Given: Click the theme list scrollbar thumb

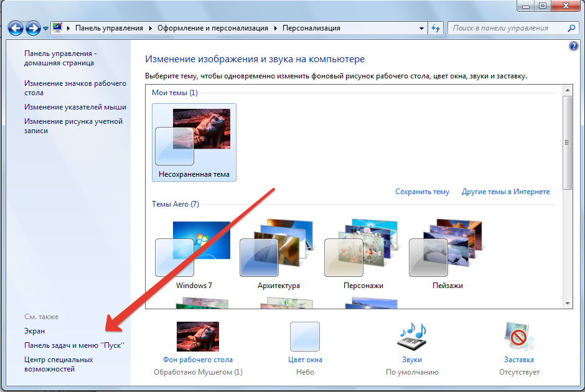Looking at the screenshot, I should coord(568,142).
